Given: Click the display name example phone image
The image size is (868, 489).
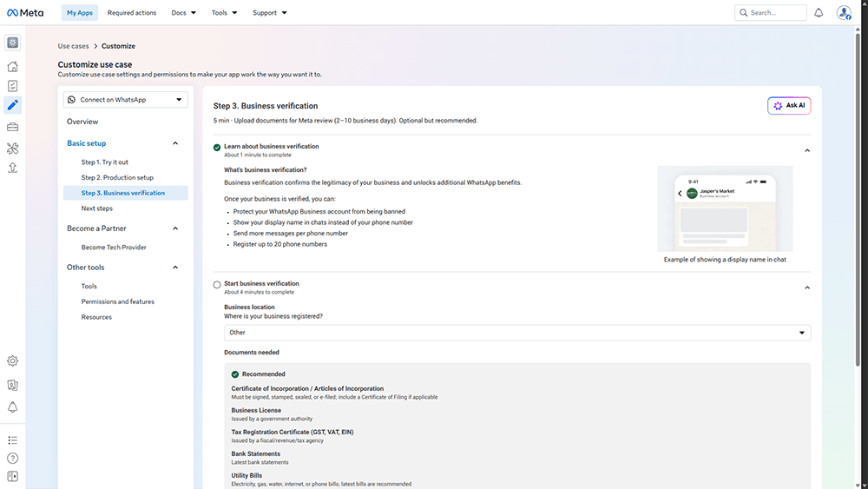Looking at the screenshot, I should 725,208.
